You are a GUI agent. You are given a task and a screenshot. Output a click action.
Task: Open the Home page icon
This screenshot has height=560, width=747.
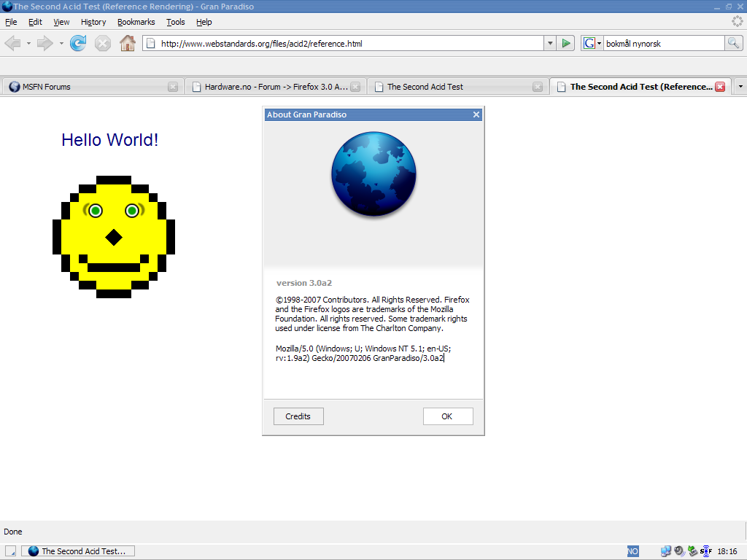(x=127, y=43)
